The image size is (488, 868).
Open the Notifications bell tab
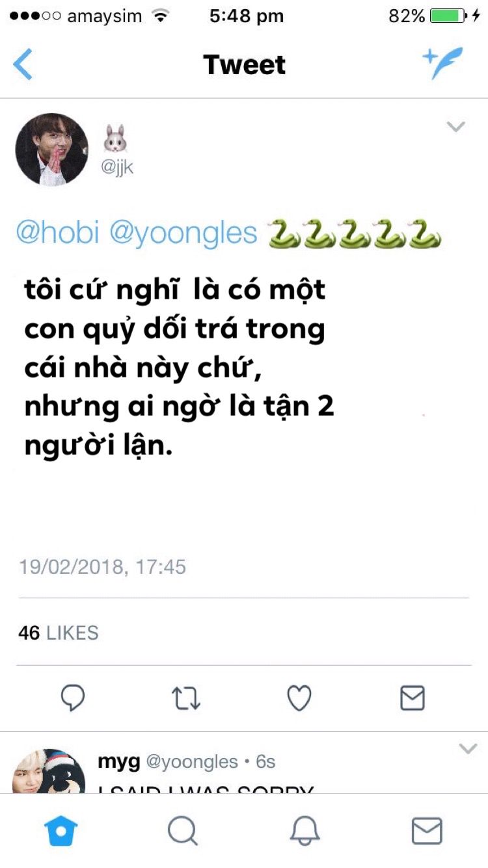305,830
